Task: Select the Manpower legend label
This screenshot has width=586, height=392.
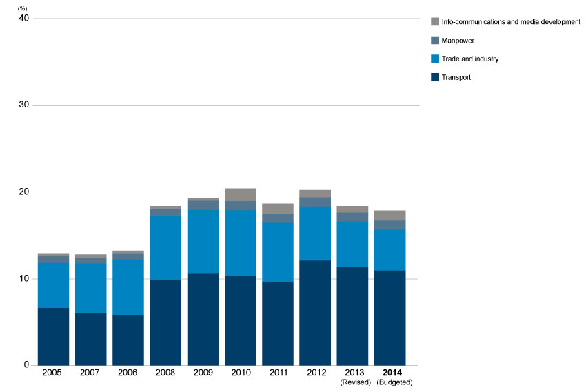Action: 458,41
